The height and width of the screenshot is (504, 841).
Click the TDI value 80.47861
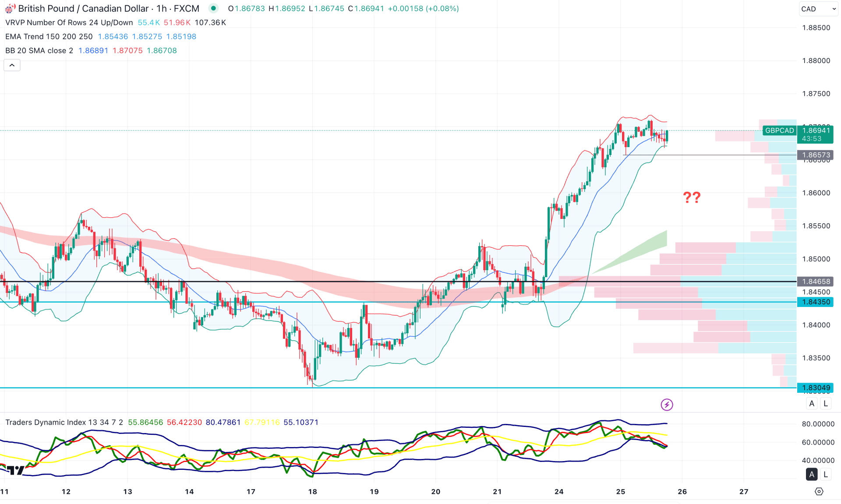pyautogui.click(x=223, y=422)
